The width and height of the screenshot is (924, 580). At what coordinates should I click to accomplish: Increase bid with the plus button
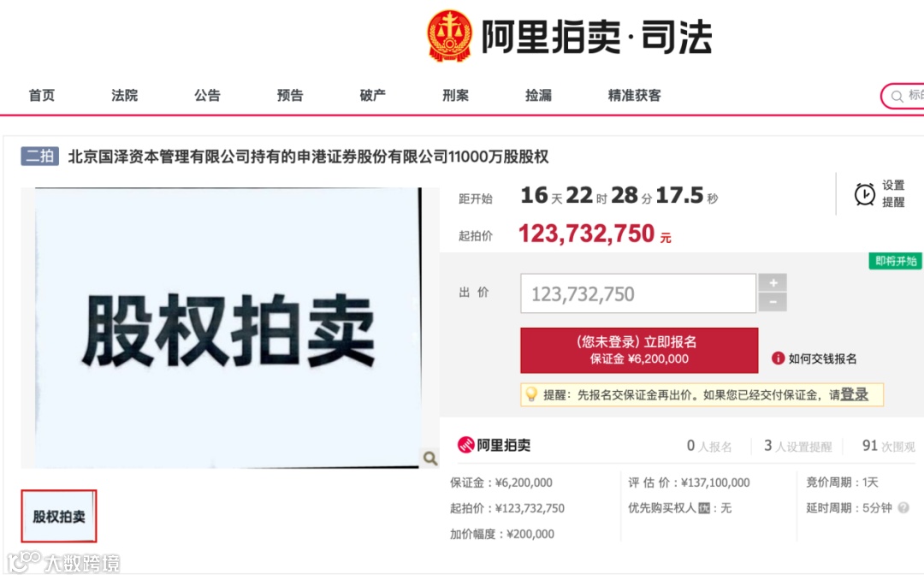coord(773,282)
